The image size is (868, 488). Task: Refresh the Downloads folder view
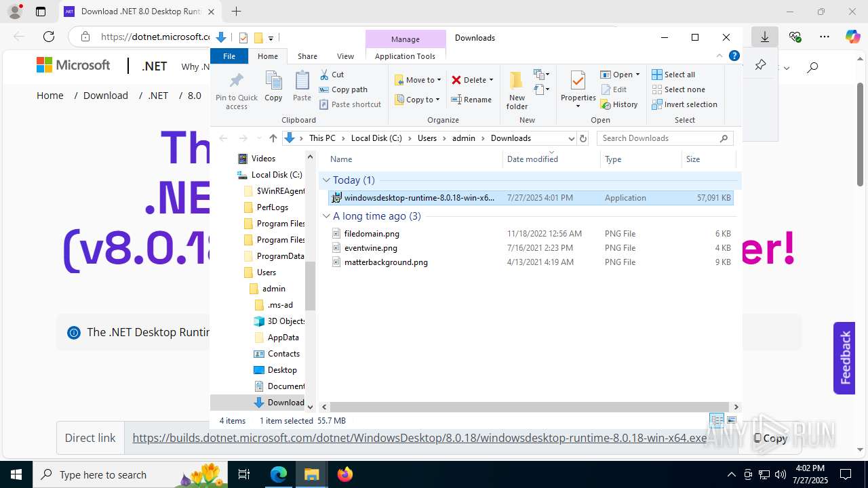[x=583, y=138]
